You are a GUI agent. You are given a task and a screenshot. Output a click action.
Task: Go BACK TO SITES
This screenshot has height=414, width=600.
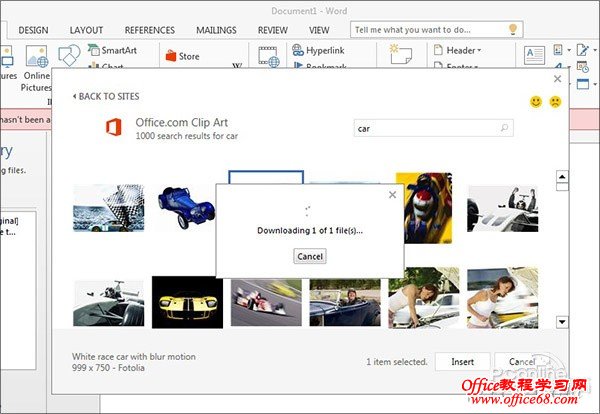tap(106, 96)
